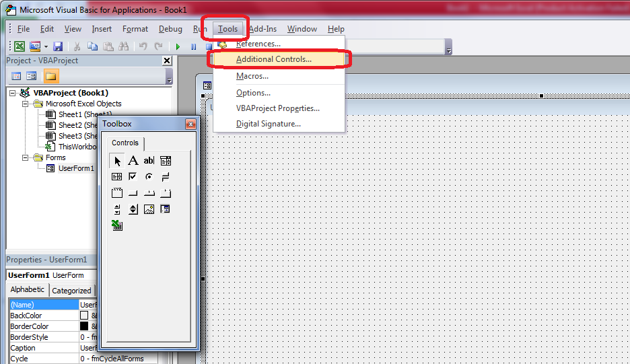Save the workbook with the floppy icon

[58, 46]
